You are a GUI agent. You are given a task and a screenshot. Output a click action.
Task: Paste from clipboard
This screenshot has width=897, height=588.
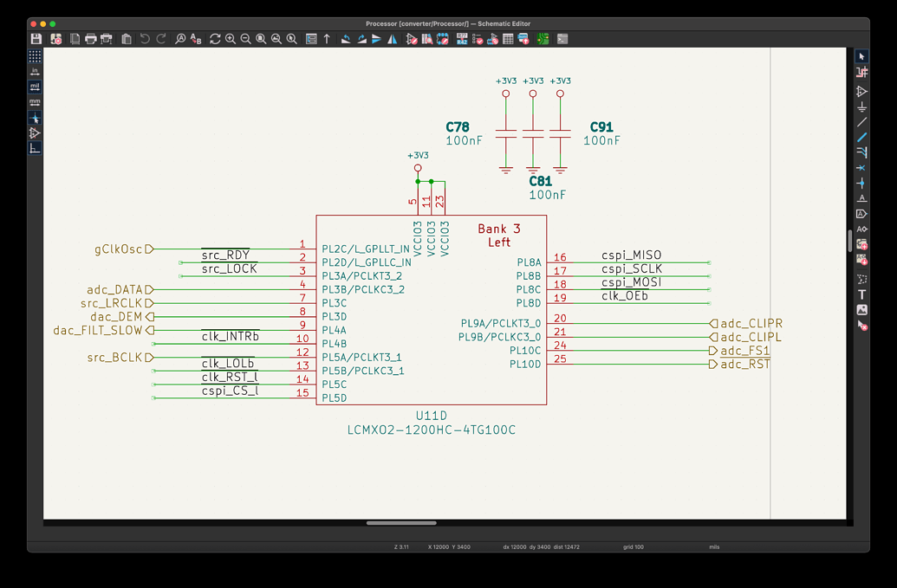click(127, 39)
